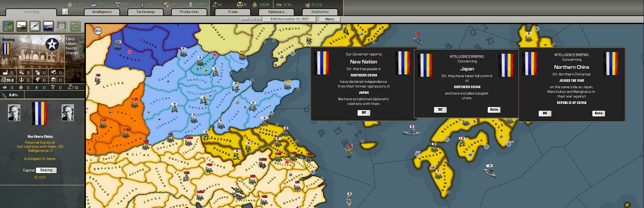The image size is (644, 208).
Task: Click Goto in Northern China briefing
Action: click(x=598, y=113)
